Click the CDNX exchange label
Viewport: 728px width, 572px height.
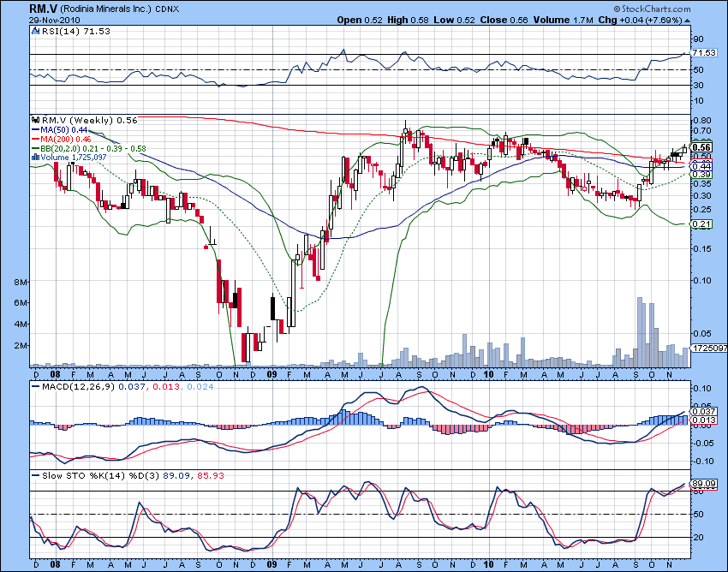click(167, 9)
